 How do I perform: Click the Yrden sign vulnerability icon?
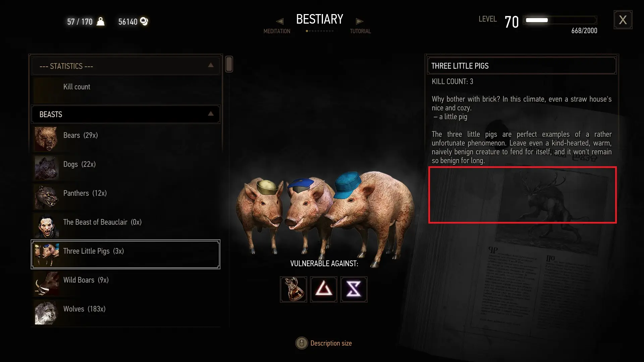(354, 289)
